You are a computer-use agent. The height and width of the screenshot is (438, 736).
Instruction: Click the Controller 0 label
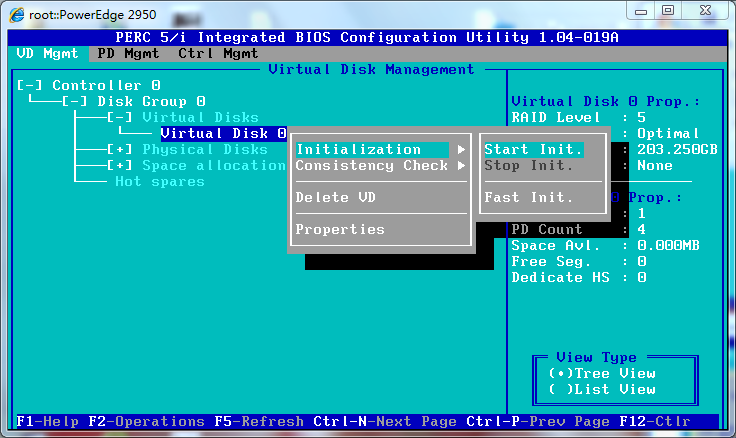point(107,85)
